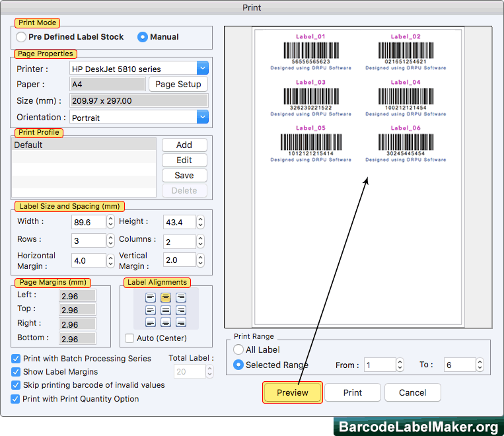The height and width of the screenshot is (436, 504).
Task: Click the To range input field
Action: pyautogui.click(x=460, y=365)
